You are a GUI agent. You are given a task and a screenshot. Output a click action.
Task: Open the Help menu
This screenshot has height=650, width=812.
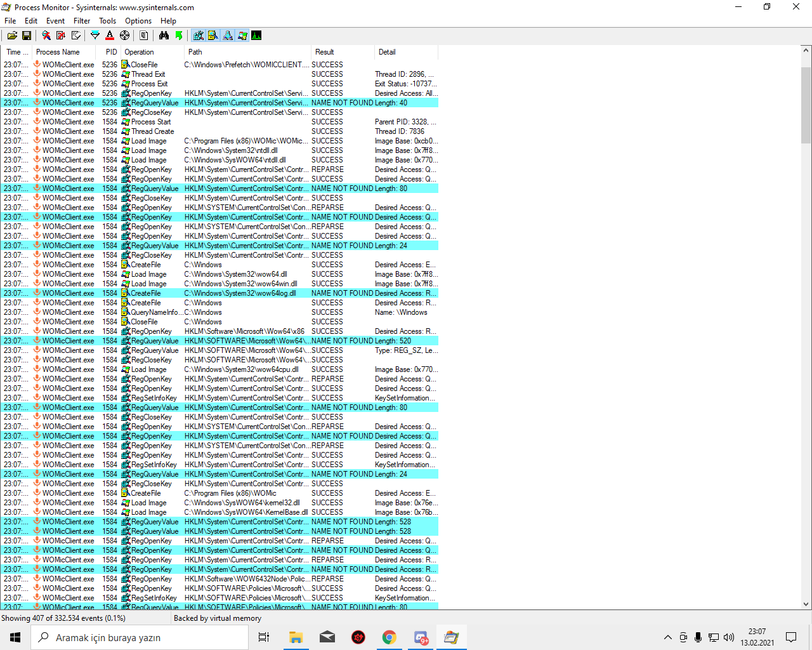pyautogui.click(x=168, y=21)
